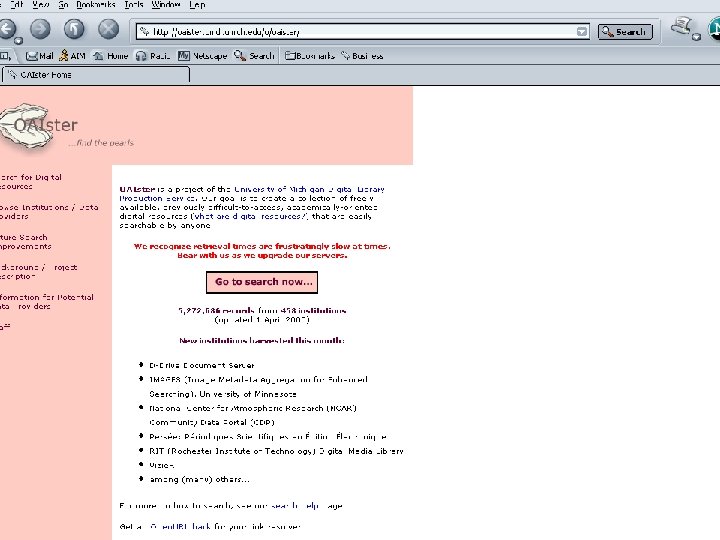Open the Edit menu

16,5
